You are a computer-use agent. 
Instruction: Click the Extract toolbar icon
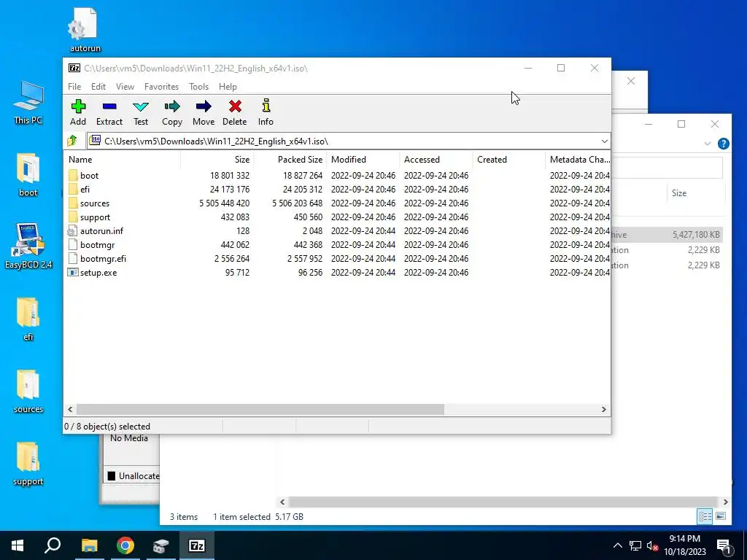click(x=109, y=112)
